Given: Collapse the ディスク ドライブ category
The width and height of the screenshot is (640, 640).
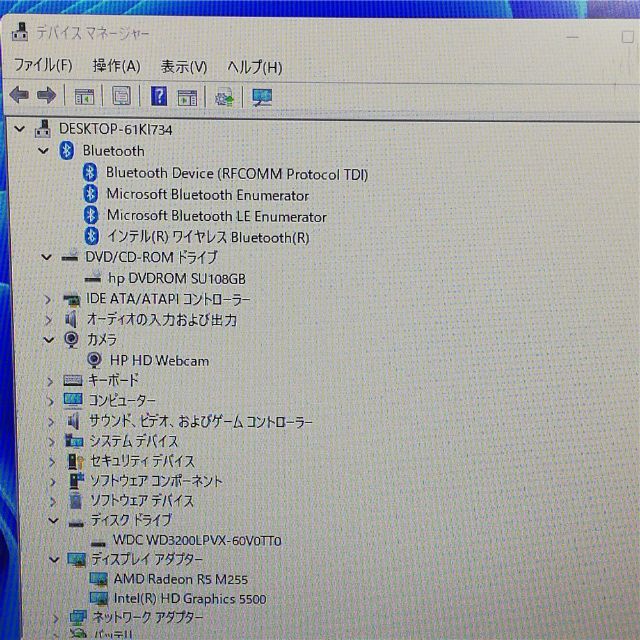Looking at the screenshot, I should [x=53, y=520].
